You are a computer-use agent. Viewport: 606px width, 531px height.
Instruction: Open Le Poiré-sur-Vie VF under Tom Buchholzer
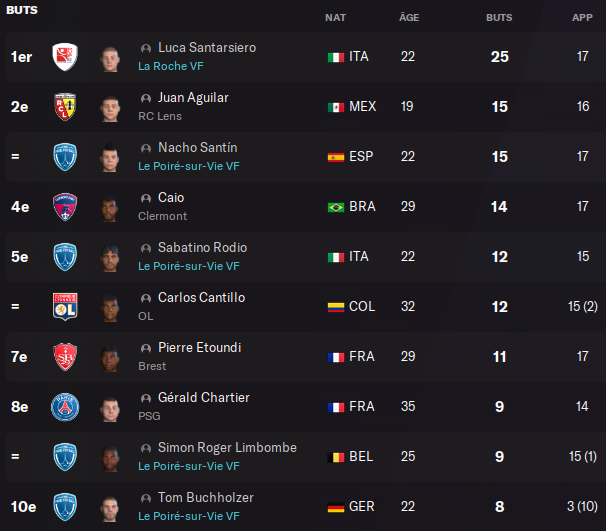(188, 516)
